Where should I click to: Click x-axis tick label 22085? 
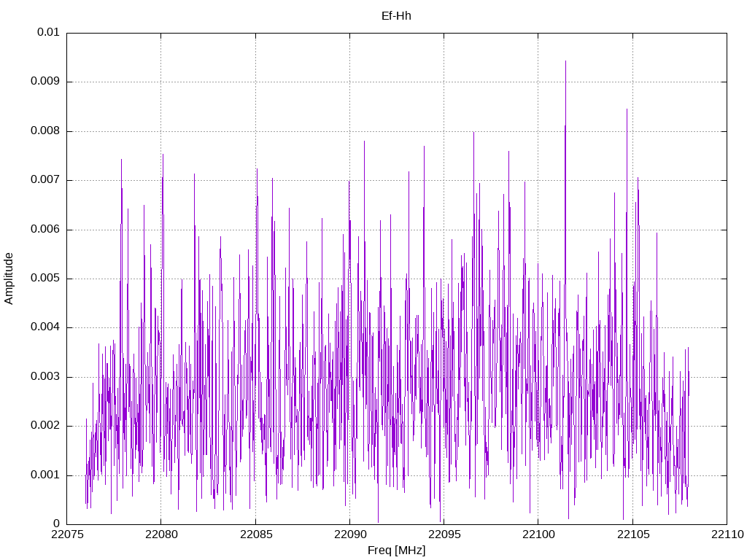click(x=256, y=534)
